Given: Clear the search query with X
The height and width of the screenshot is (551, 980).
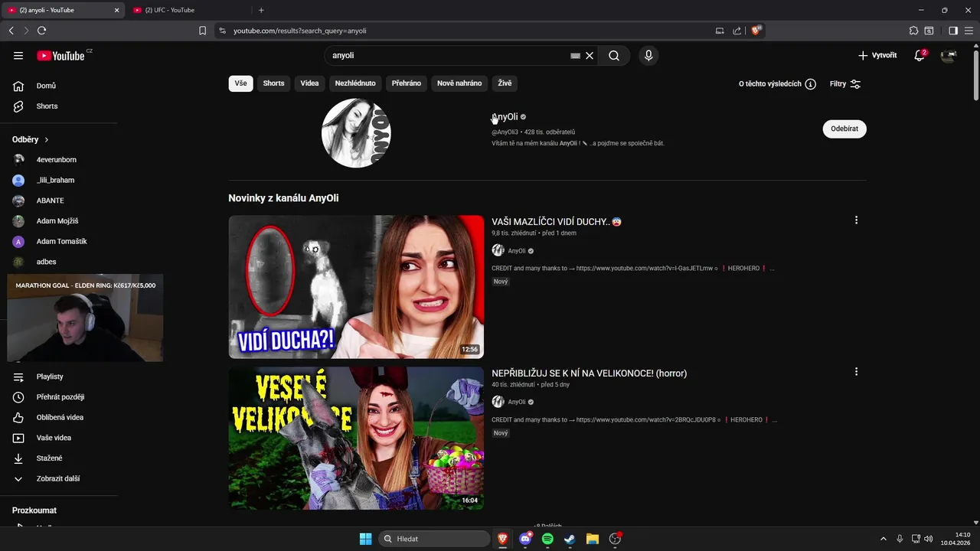Looking at the screenshot, I should (x=590, y=55).
